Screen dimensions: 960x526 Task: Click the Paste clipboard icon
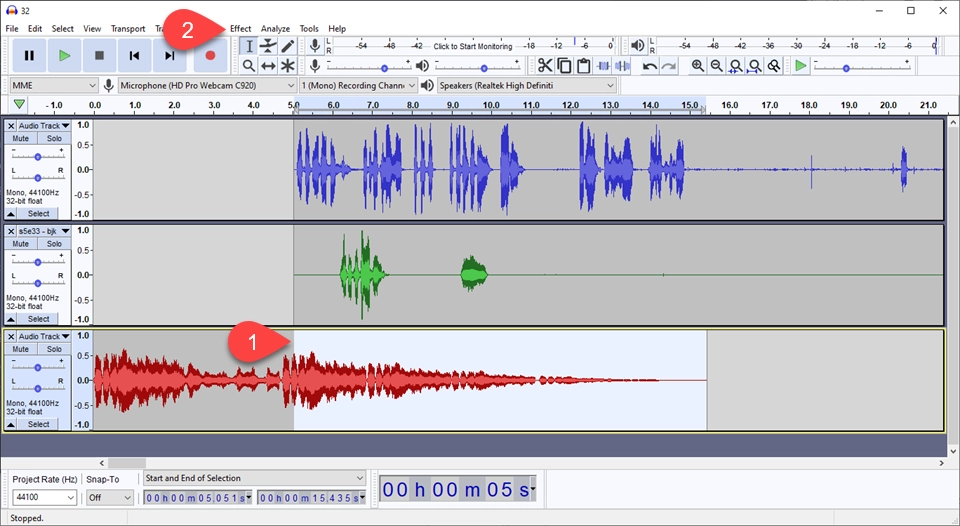(x=583, y=66)
